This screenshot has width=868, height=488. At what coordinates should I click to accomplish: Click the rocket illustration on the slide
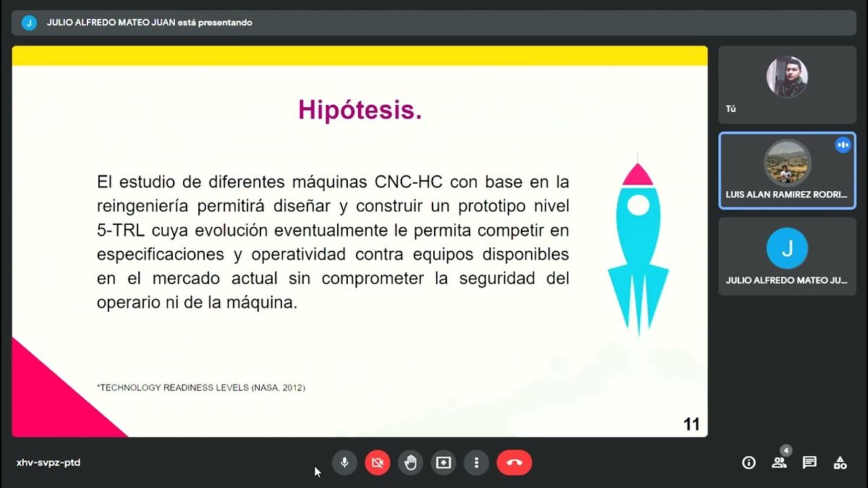coord(638,244)
